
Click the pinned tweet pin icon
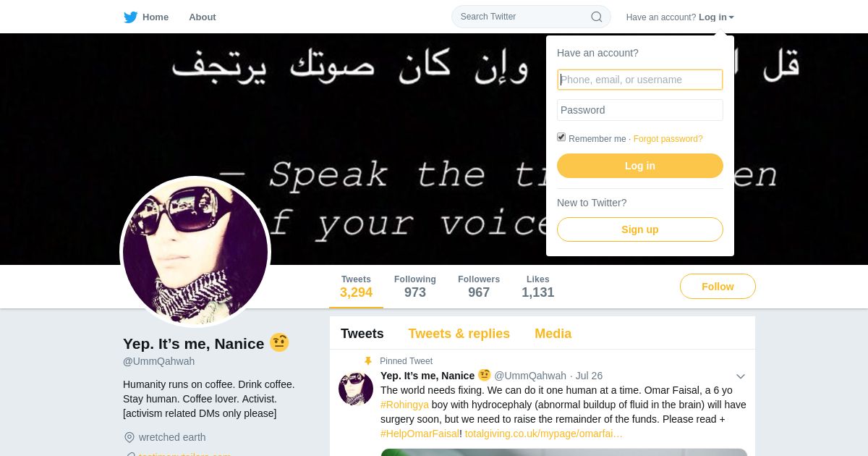[367, 361]
